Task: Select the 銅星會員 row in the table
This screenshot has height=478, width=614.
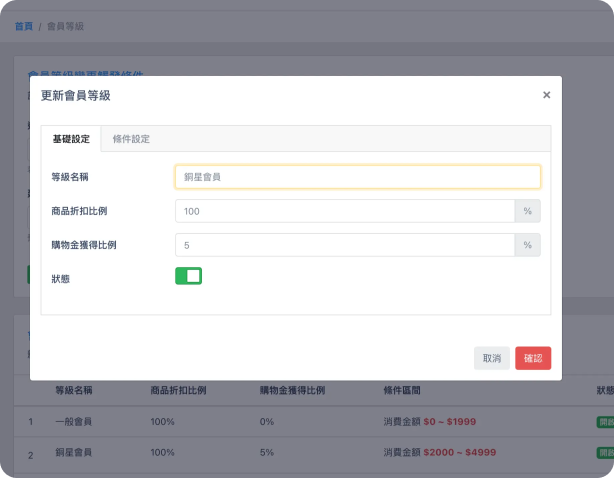Action: tap(73, 453)
